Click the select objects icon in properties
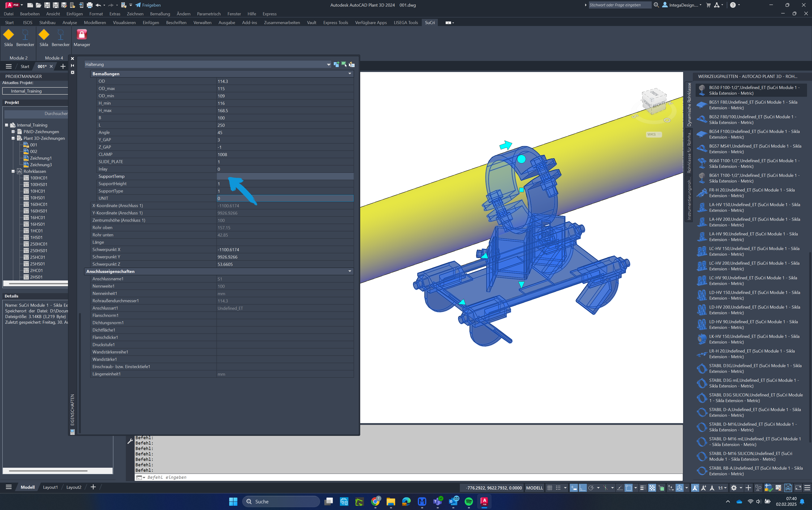 (x=344, y=64)
